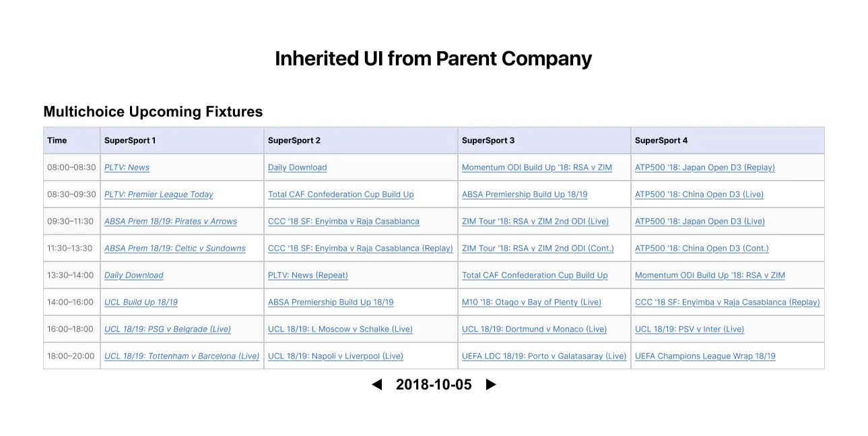Image resolution: width=868 pixels, height=436 pixels.
Task: Open UEFA LDC 18/19: Porto v Galatasaray (Live)
Action: [543, 356]
